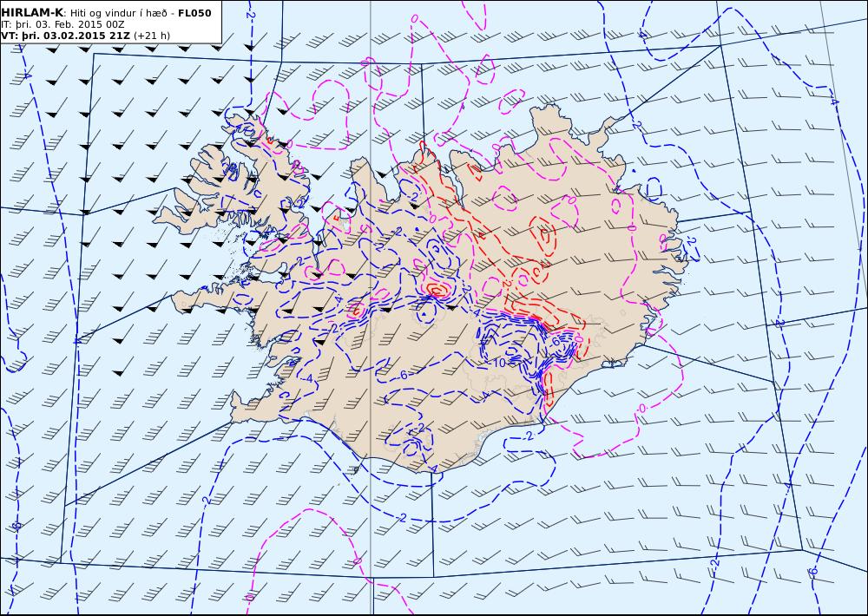Click the 'VT: þri. 03.02.2015 21Z' valid time

pos(66,36)
